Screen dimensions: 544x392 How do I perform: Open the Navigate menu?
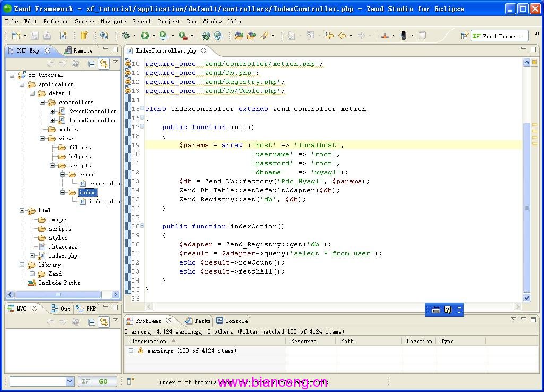[x=114, y=21]
